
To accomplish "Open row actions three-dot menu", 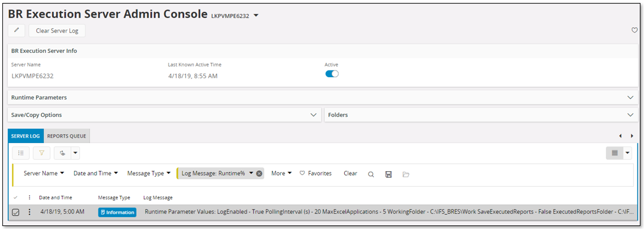I will pyautogui.click(x=29, y=212).
